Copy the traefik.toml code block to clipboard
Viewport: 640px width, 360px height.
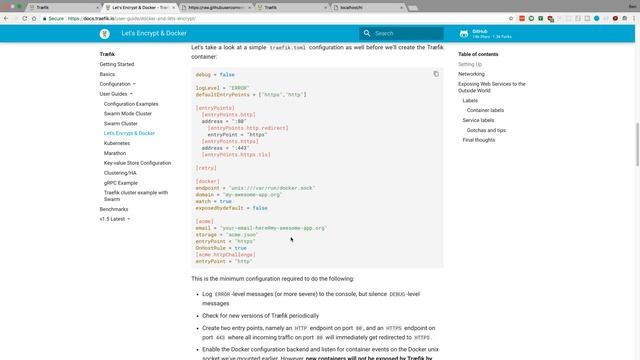pyautogui.click(x=436, y=74)
